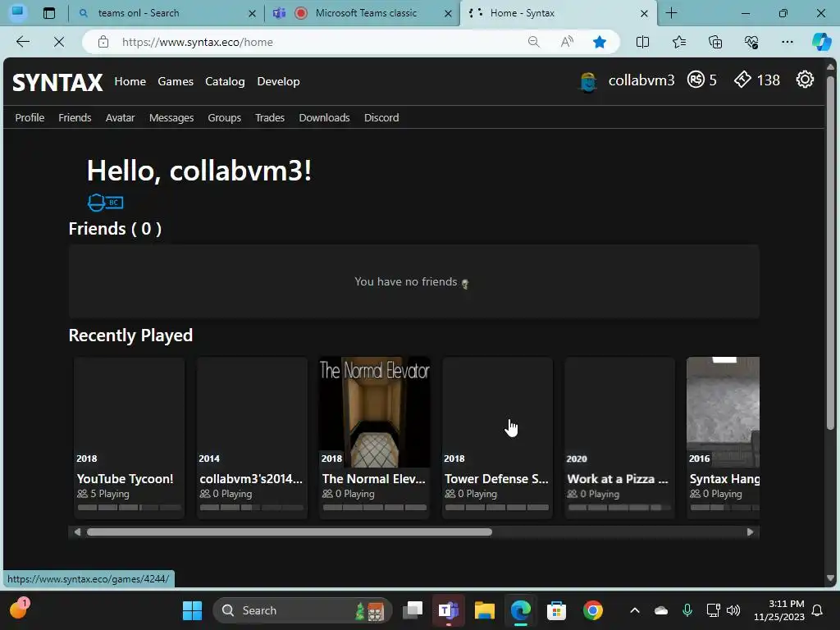Click the lock site info icon
This screenshot has width=840, height=630.
pos(103,42)
